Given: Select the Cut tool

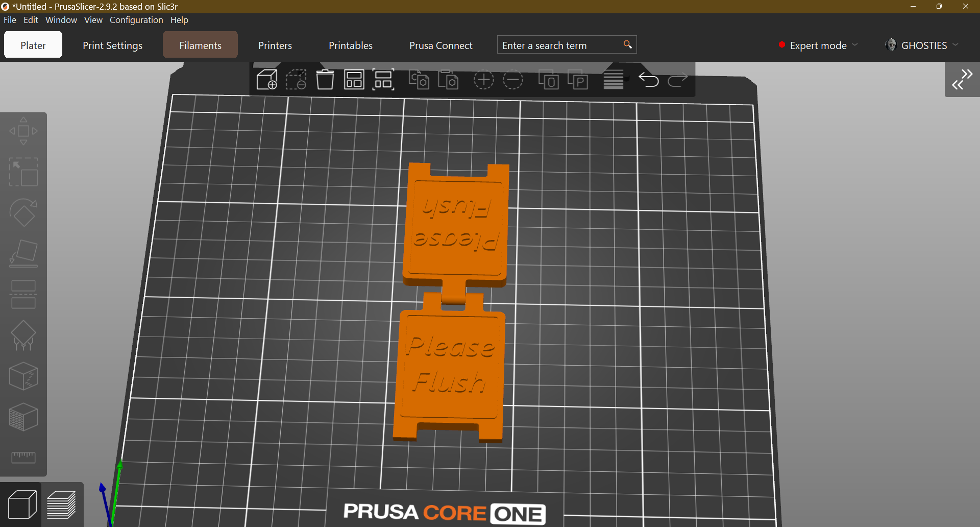Looking at the screenshot, I should point(23,295).
